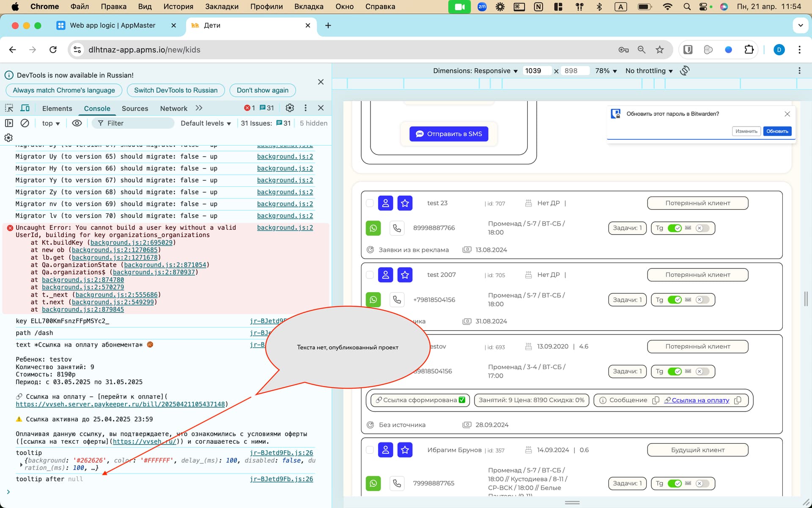Toggle live expression eye icon in console
Image resolution: width=812 pixels, height=508 pixels.
[x=77, y=123]
